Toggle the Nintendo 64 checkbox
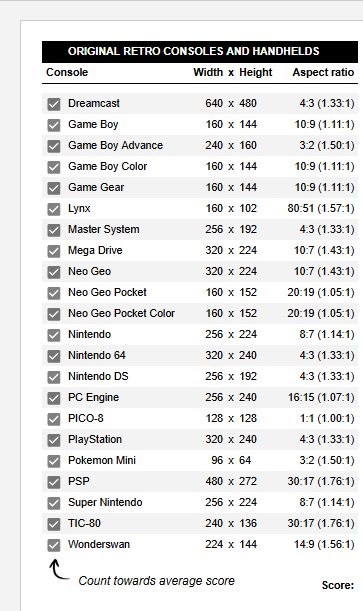 [54, 356]
